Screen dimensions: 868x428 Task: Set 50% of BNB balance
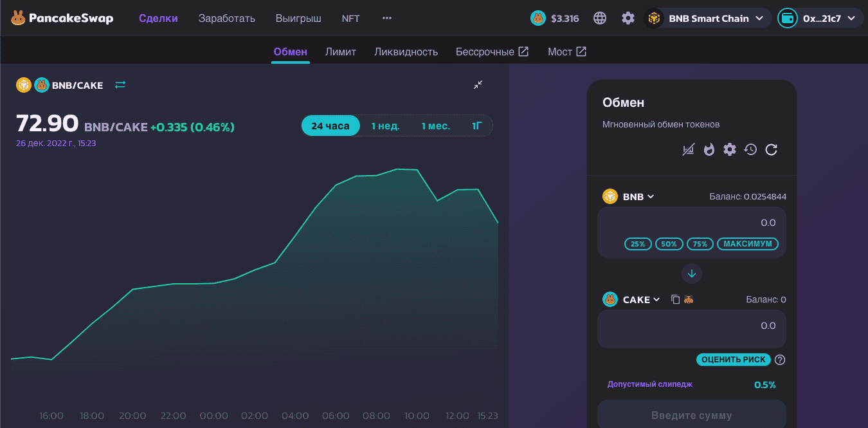tap(669, 244)
